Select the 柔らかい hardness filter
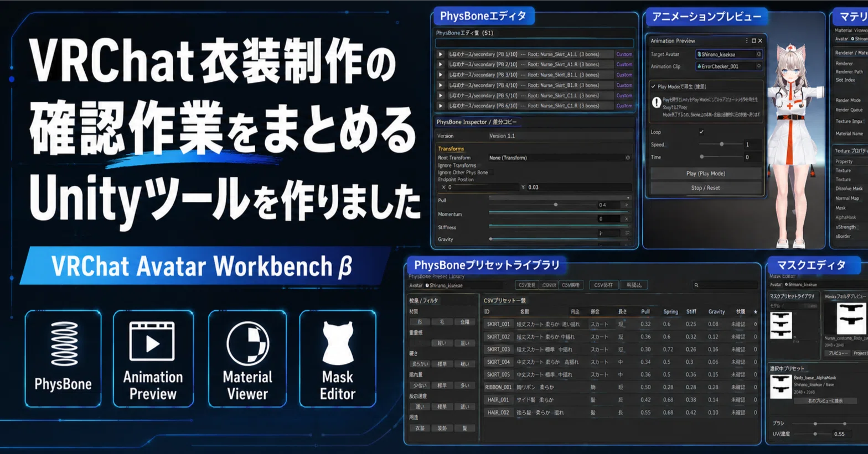The height and width of the screenshot is (454, 868). (420, 364)
